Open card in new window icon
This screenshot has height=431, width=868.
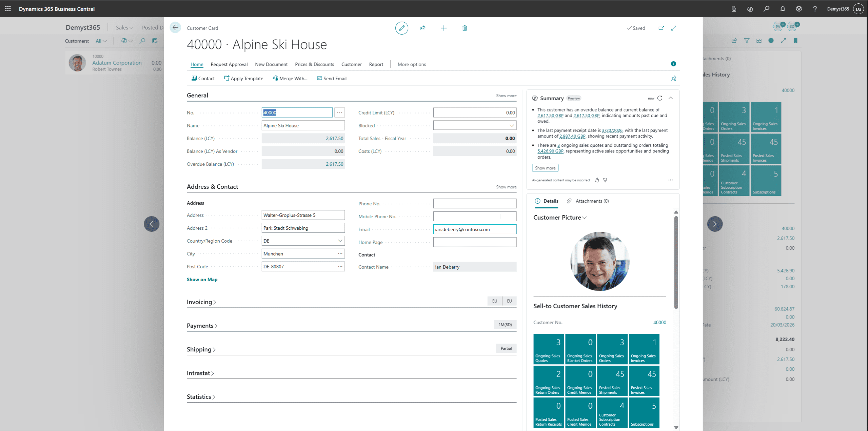661,28
